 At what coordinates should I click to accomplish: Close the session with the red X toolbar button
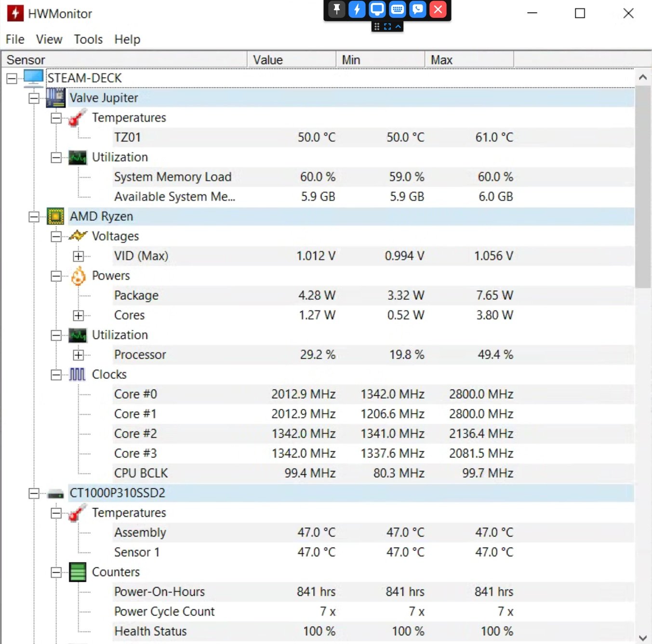tap(438, 9)
